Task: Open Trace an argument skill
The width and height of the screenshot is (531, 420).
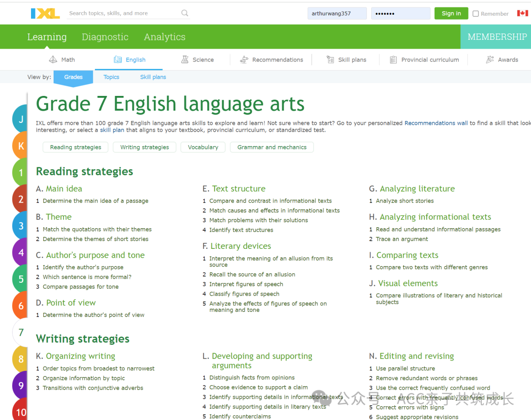Action: tap(402, 239)
